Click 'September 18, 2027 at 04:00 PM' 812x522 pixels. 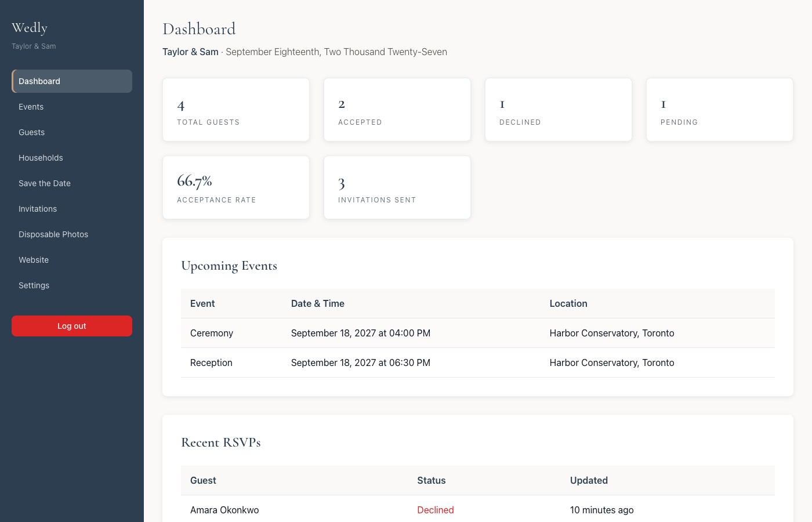click(x=361, y=333)
